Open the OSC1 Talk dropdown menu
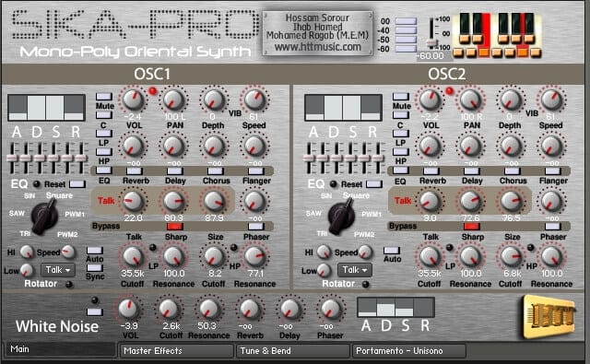This screenshot has width=590, height=364. pos(58,270)
